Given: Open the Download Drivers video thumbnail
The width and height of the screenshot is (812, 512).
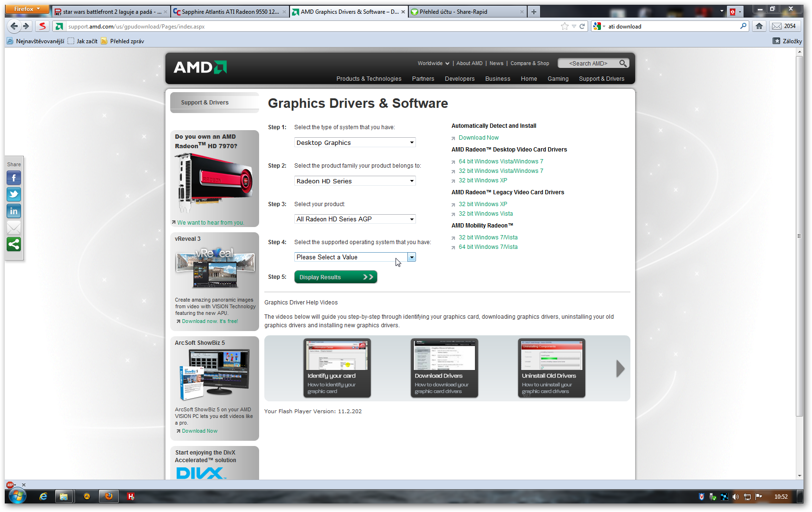Looking at the screenshot, I should coord(444,368).
